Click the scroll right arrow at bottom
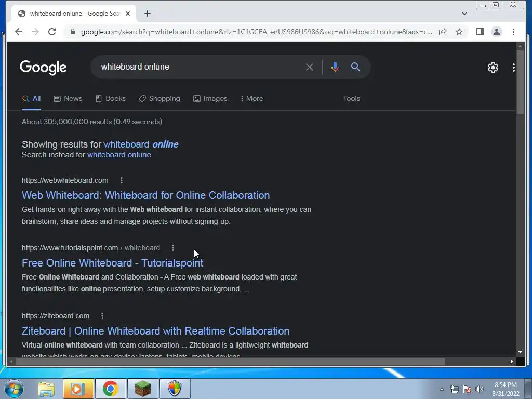The width and height of the screenshot is (532, 399). (511, 362)
